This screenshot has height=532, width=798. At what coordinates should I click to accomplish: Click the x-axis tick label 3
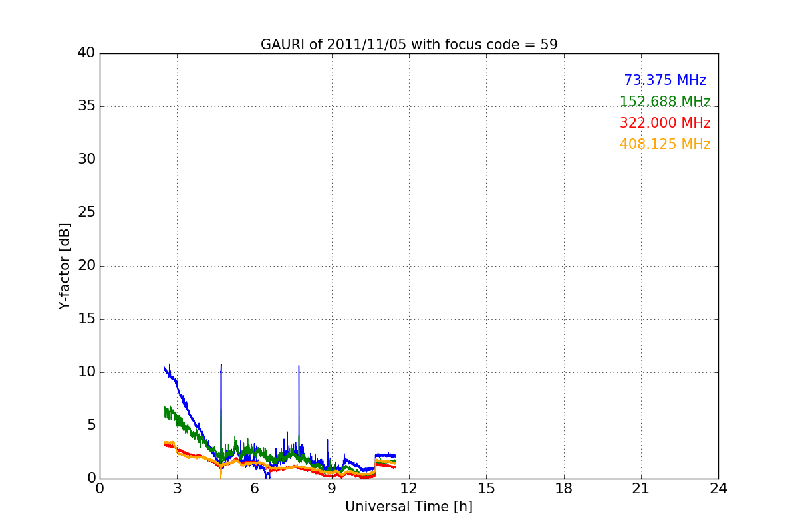click(177, 488)
